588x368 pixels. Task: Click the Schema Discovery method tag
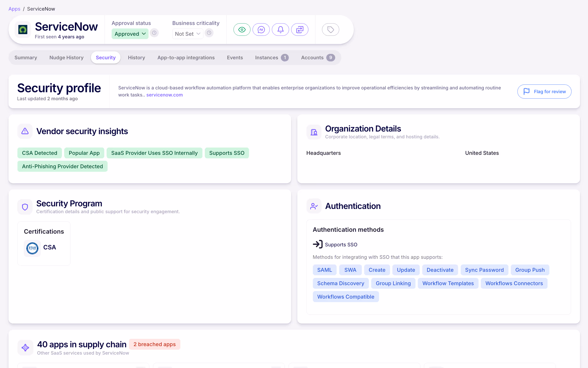tap(341, 283)
